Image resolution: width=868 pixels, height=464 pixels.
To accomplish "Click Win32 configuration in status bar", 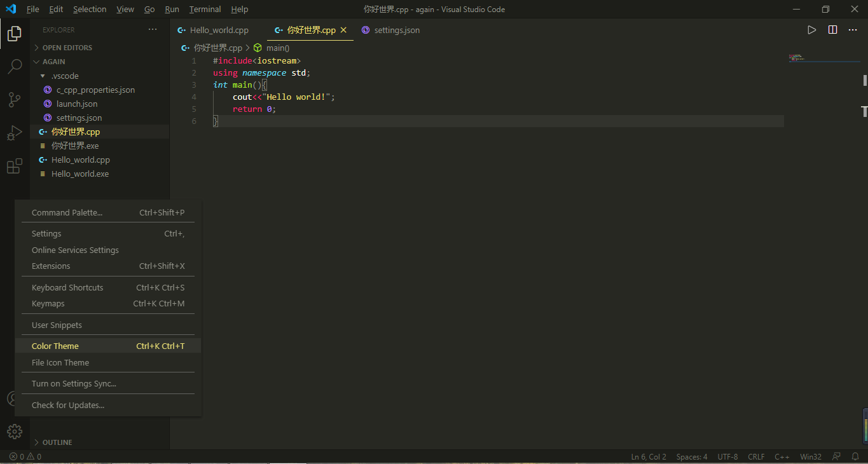I will click(x=811, y=456).
